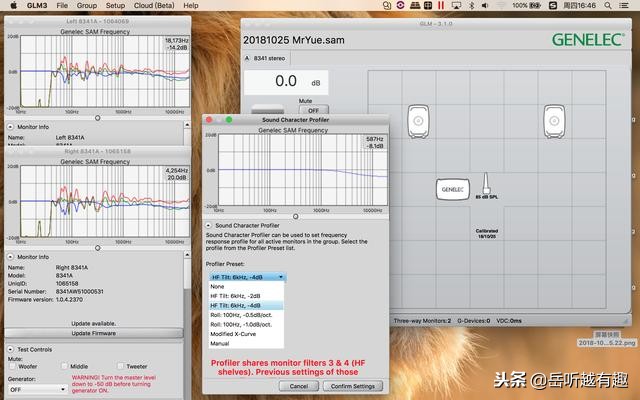This screenshot has width=640, height=400.
Task: Choose HF Tilt: 6kHz, -2dB preset
Action: [246, 296]
